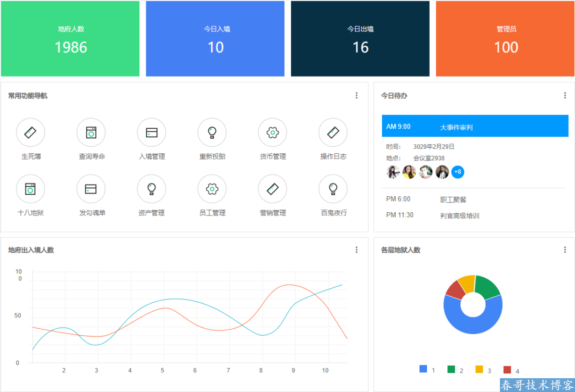Toggle green legend item 2

(451, 370)
